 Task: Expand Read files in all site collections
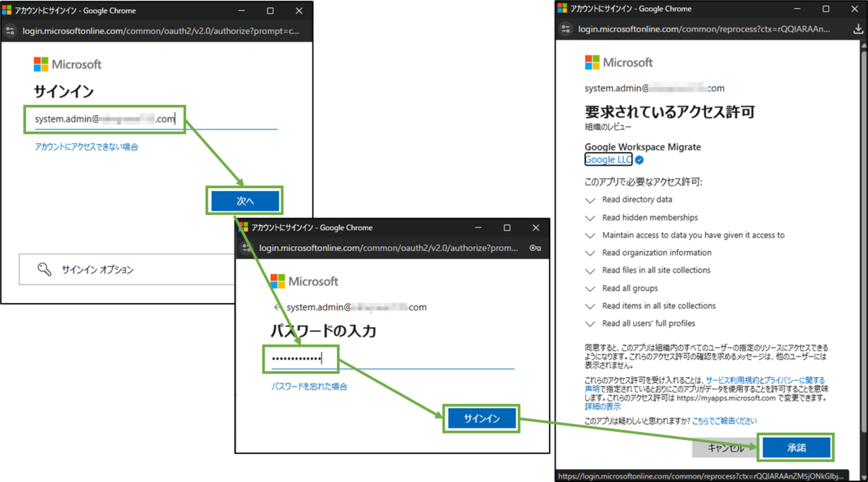click(590, 270)
